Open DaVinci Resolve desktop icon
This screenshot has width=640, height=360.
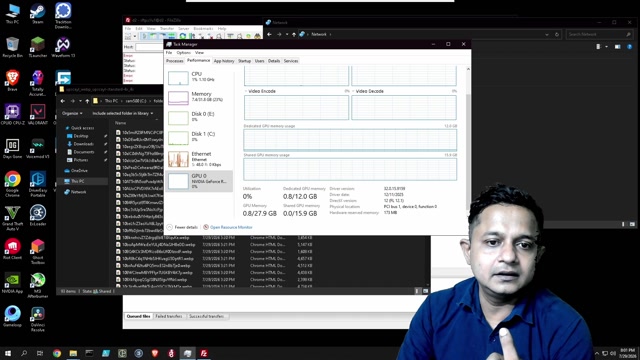click(38, 319)
